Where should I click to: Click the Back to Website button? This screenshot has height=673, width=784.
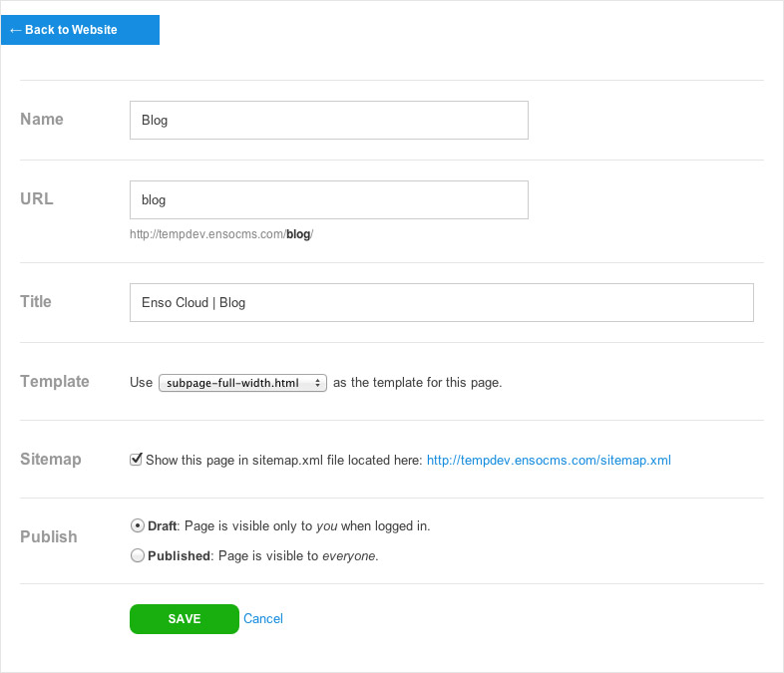(x=80, y=30)
